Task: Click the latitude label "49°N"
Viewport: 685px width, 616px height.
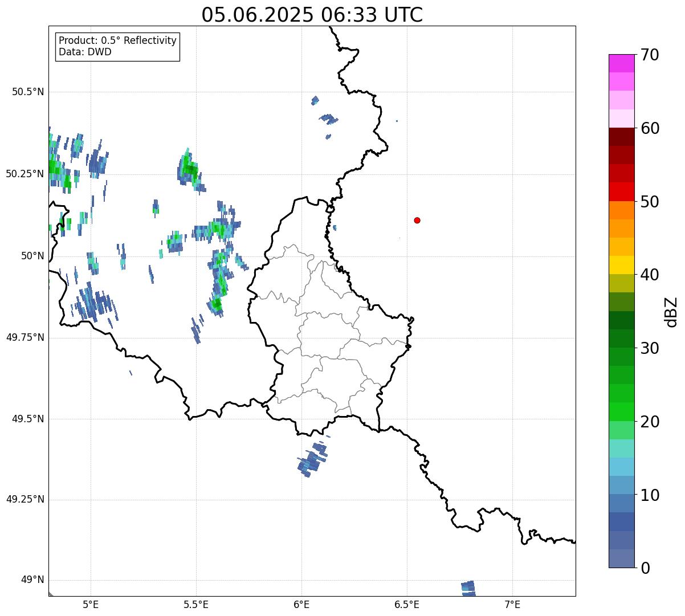Action: pyautogui.click(x=32, y=580)
